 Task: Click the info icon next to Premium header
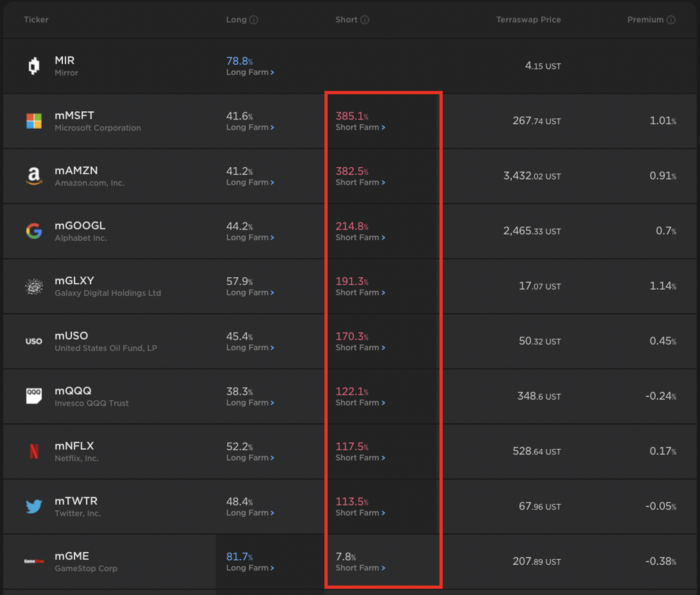(x=671, y=20)
